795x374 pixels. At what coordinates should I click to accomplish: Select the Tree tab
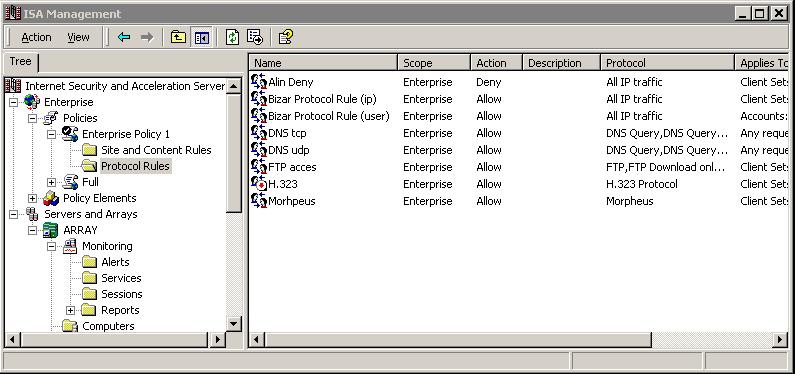(20, 62)
